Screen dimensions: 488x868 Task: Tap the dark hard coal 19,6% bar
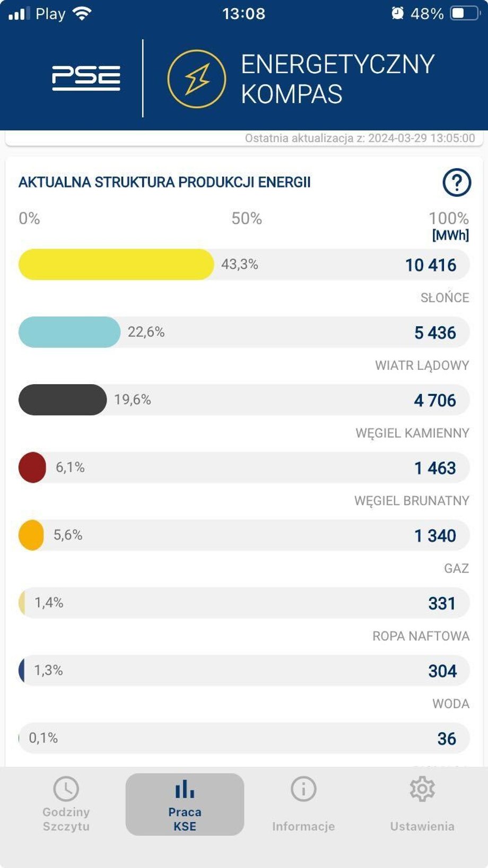tap(63, 400)
